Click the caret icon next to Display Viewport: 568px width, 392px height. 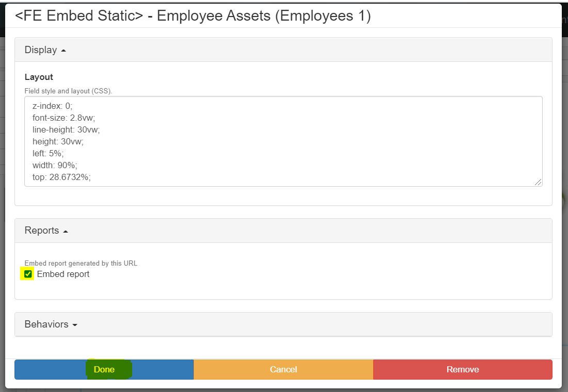tap(64, 51)
